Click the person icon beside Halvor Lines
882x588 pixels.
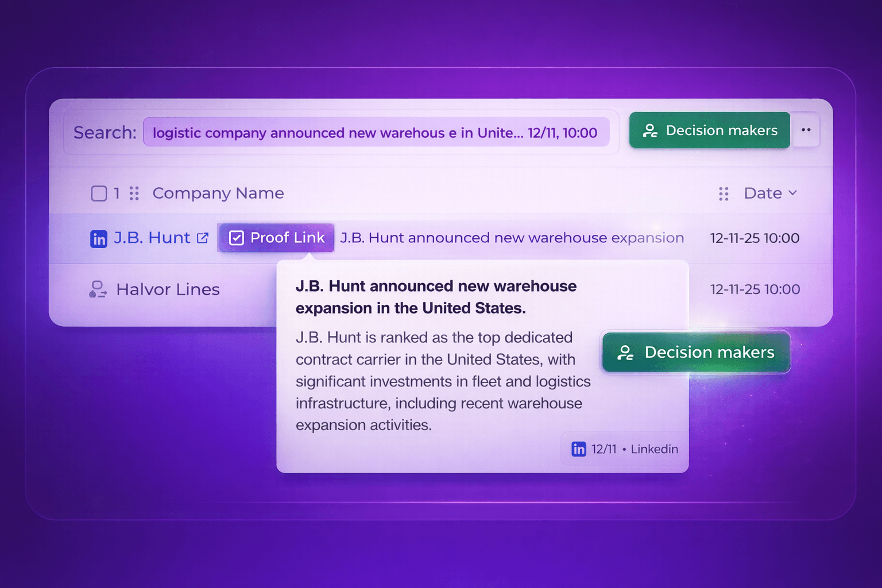pyautogui.click(x=98, y=289)
